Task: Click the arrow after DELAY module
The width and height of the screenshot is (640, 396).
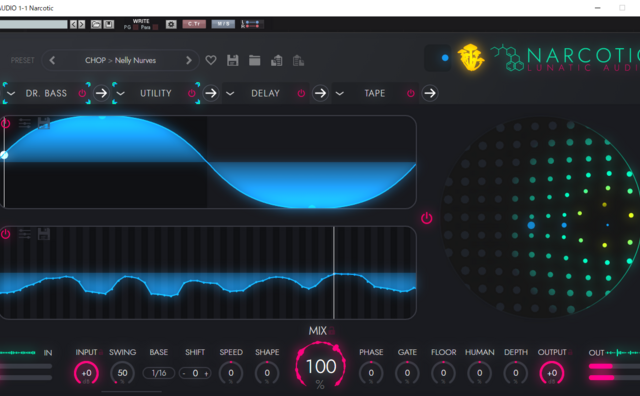Action: point(320,93)
